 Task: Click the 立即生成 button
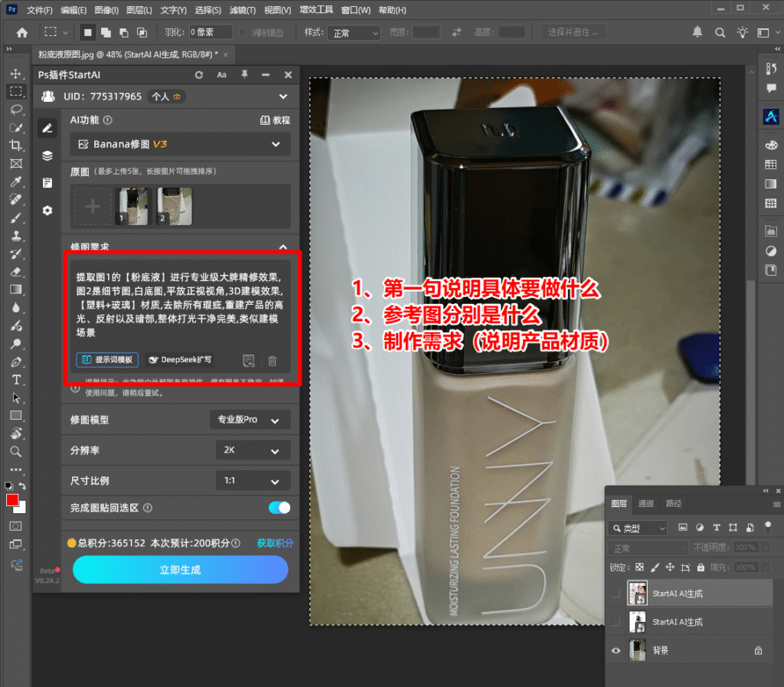coord(180,570)
